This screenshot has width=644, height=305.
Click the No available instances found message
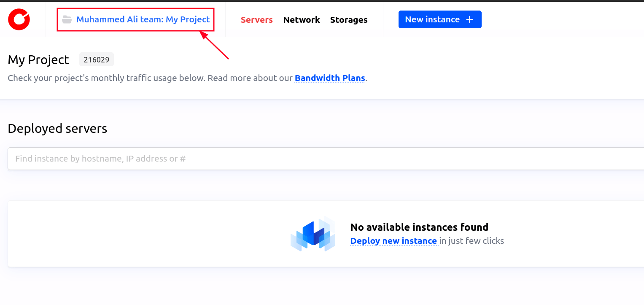click(419, 227)
